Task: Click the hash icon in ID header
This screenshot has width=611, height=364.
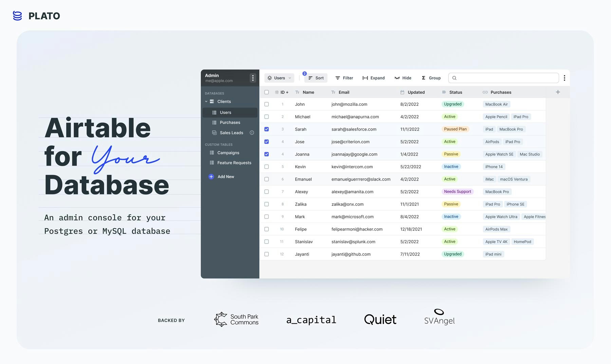Action: coord(277,92)
